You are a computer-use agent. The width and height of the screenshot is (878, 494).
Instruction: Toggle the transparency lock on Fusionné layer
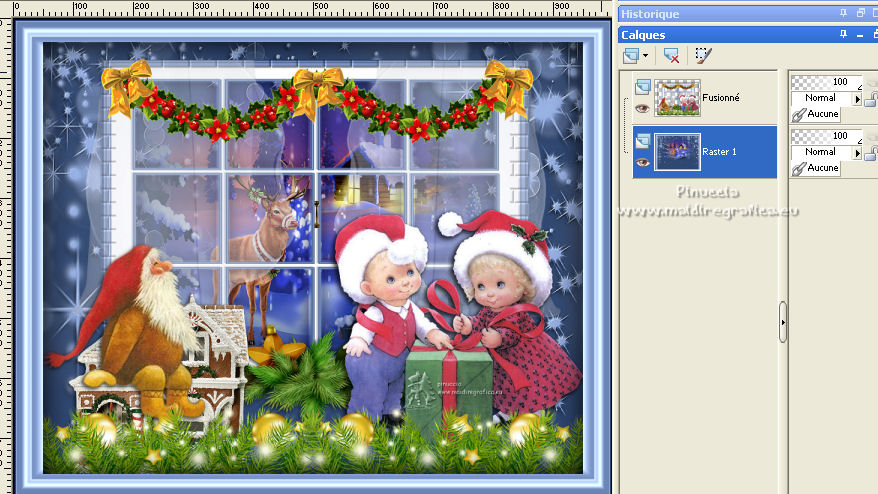pyautogui.click(x=871, y=100)
